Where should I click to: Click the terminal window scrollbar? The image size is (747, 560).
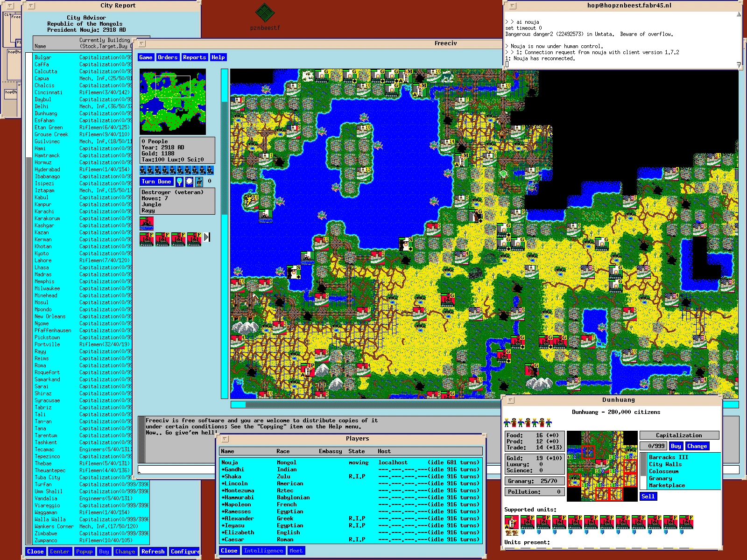click(739, 40)
